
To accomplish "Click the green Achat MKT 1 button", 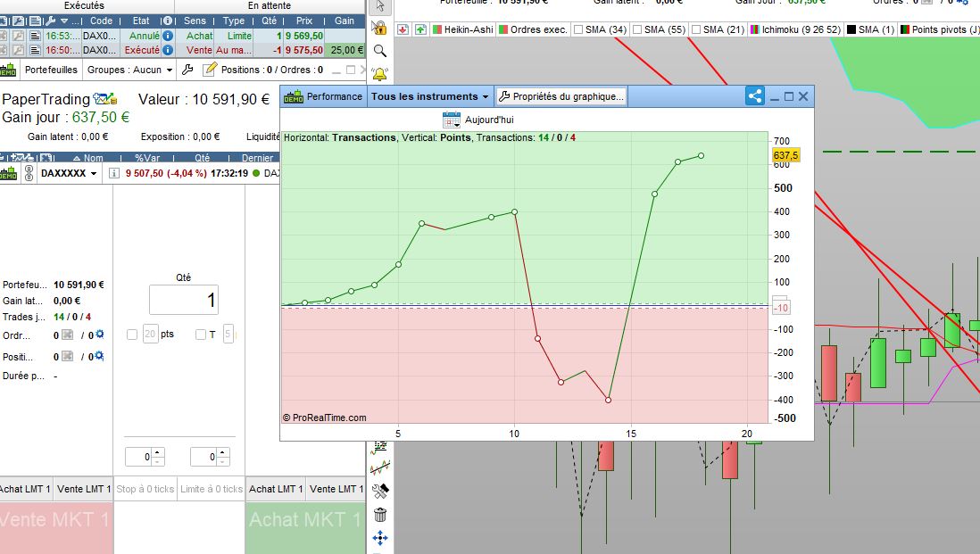I will click(x=305, y=526).
